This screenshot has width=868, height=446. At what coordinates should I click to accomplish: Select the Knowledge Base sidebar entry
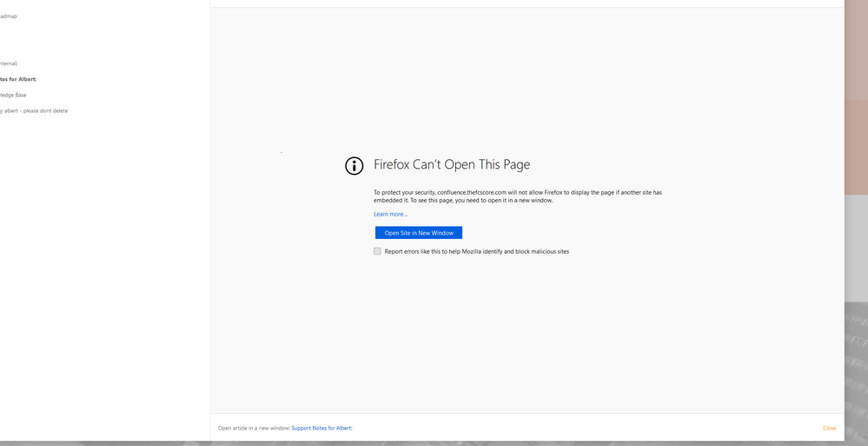point(13,95)
